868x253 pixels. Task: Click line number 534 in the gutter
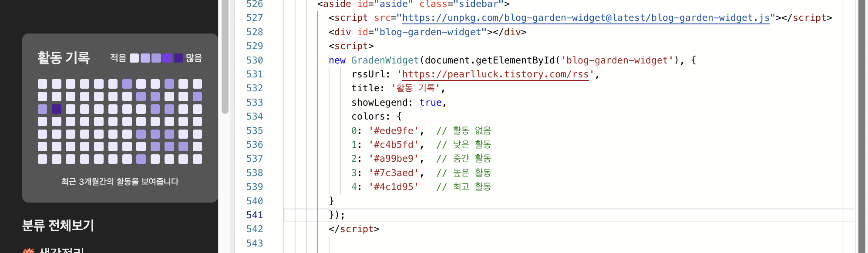255,117
